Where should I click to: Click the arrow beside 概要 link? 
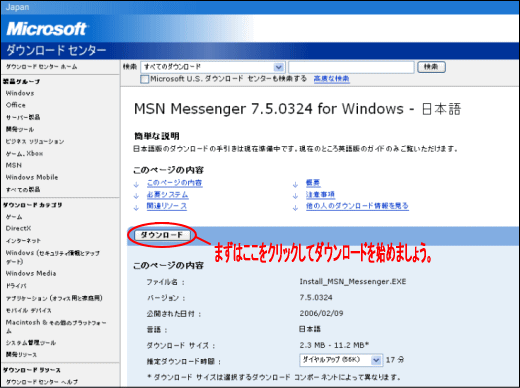coord(295,184)
